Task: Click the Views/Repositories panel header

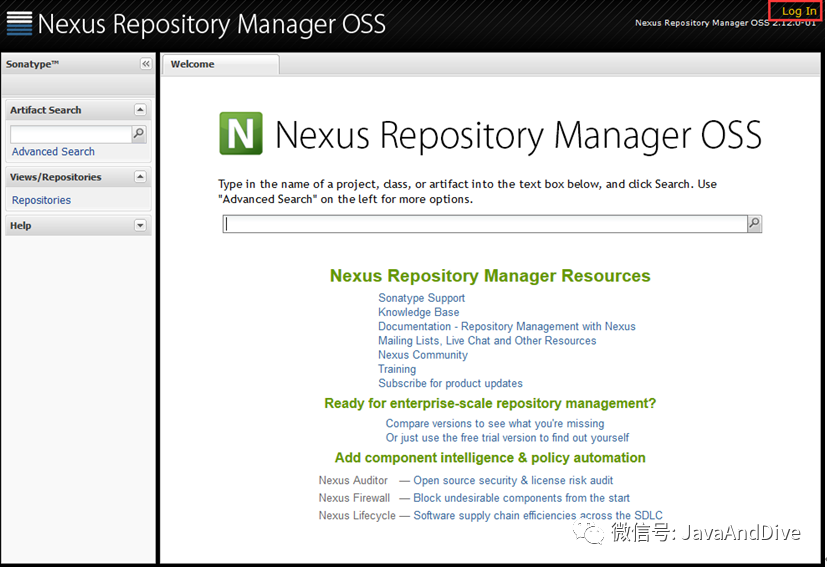Action: (x=78, y=177)
